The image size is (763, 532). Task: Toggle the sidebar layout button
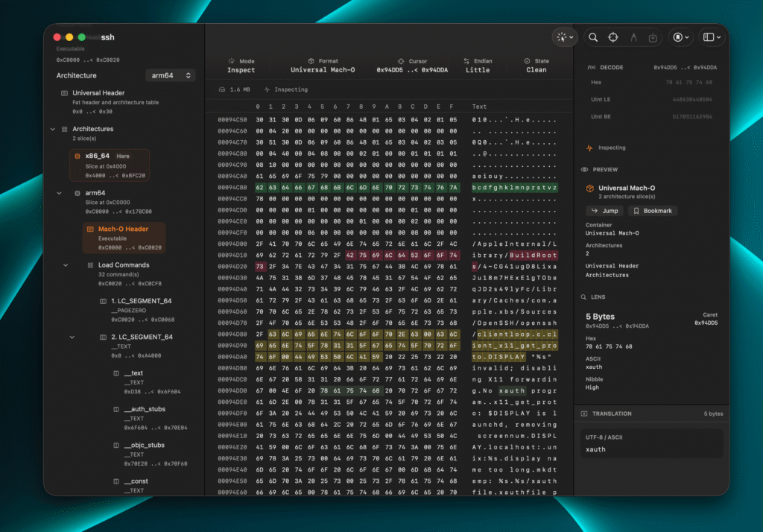[712, 37]
